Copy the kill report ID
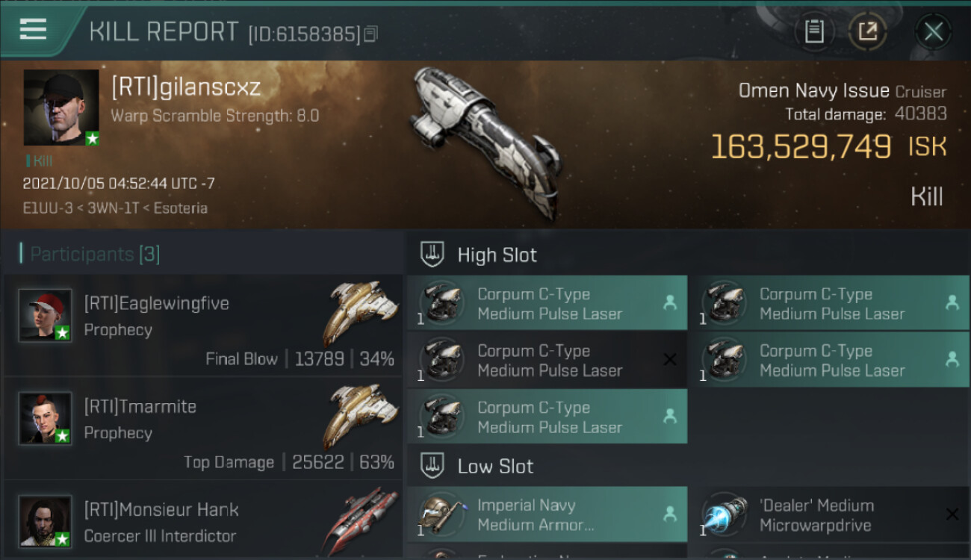971x560 pixels. (x=371, y=34)
